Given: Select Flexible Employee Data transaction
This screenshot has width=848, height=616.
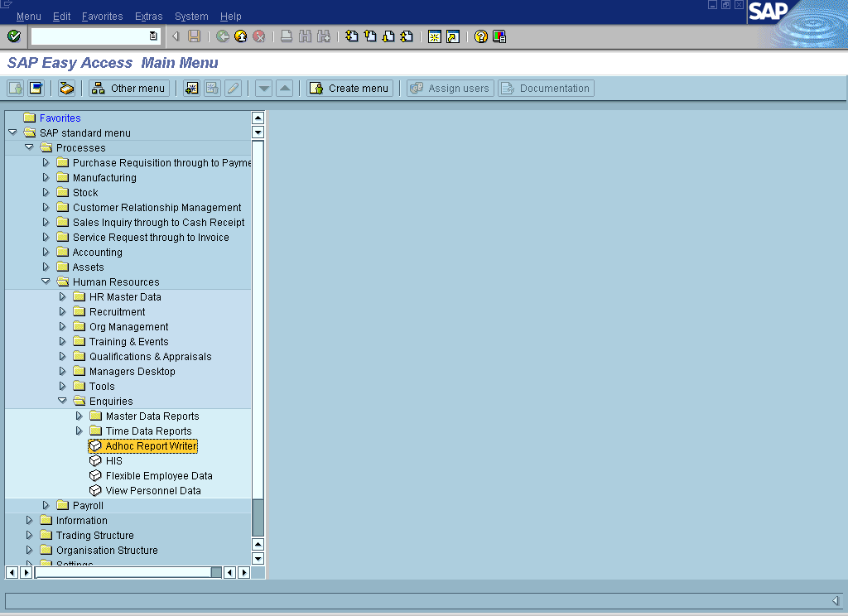Looking at the screenshot, I should (159, 476).
